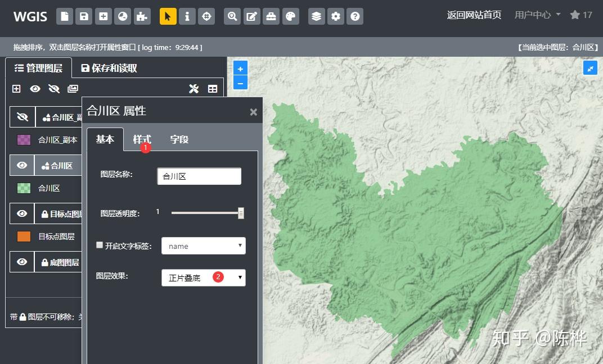
Task: Open the map search magnifier tool
Action: click(x=232, y=16)
